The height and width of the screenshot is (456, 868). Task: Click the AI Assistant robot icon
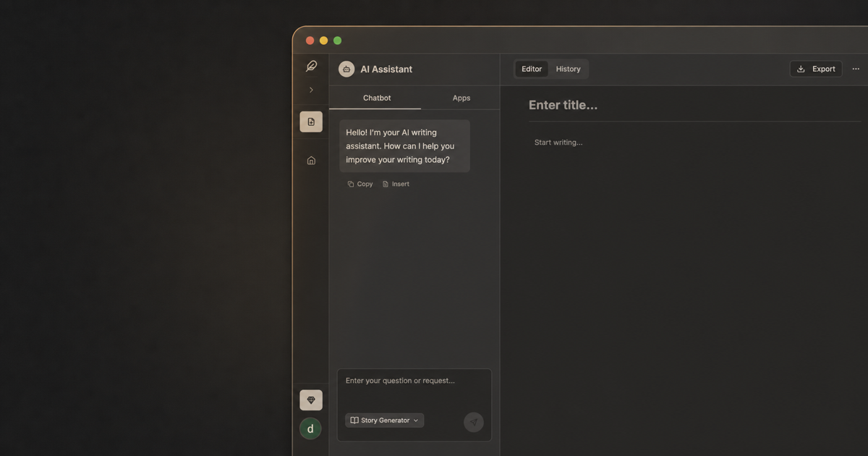(346, 69)
